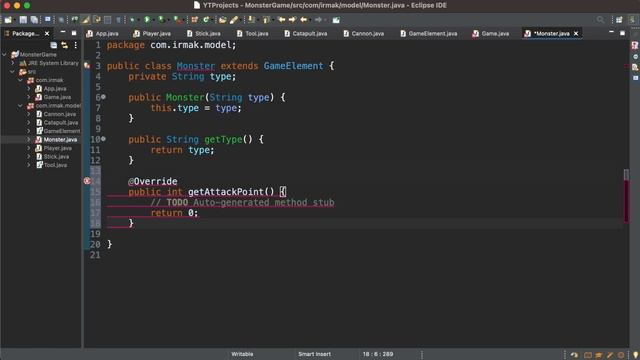Screen dimensions: 640x360
Task: Collapse the src folder node
Action: 13,71
